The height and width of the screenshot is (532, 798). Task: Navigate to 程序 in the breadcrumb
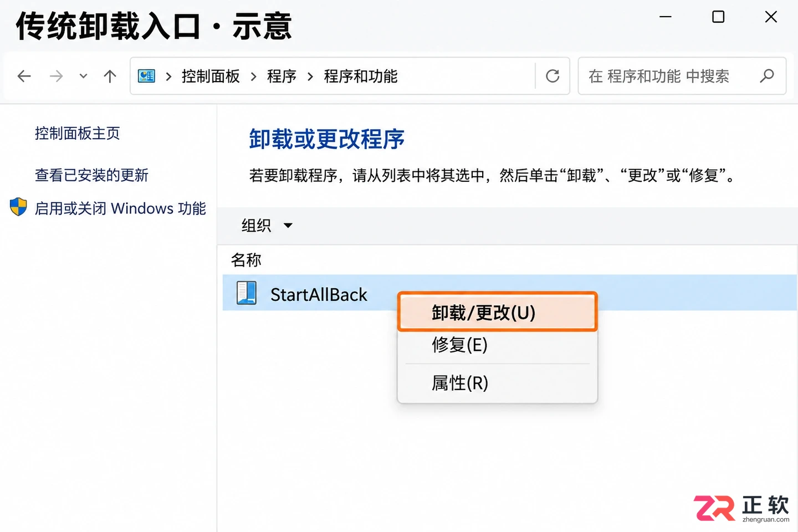click(282, 76)
